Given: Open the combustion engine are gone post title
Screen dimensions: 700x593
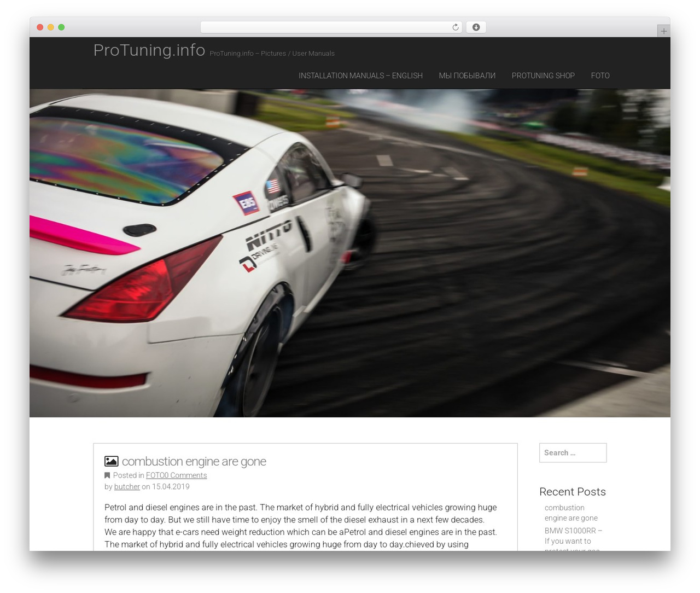Looking at the screenshot, I should [194, 462].
